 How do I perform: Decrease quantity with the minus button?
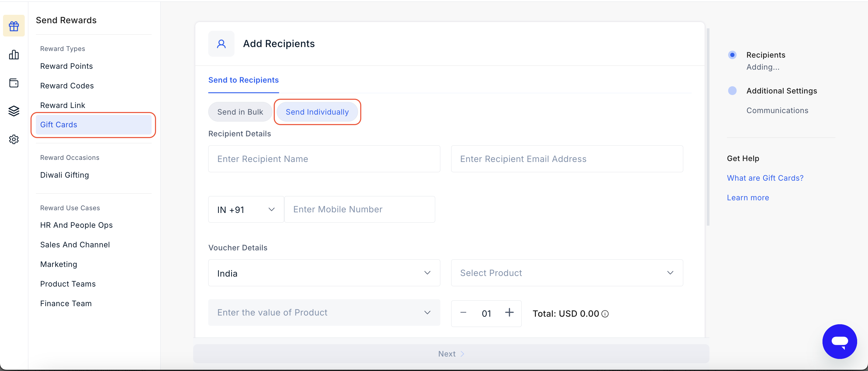point(463,313)
